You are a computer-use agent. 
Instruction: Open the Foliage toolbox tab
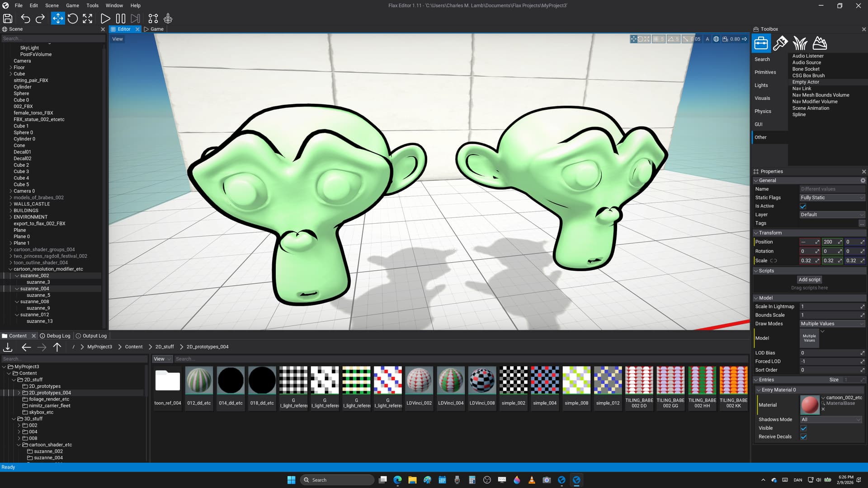800,43
